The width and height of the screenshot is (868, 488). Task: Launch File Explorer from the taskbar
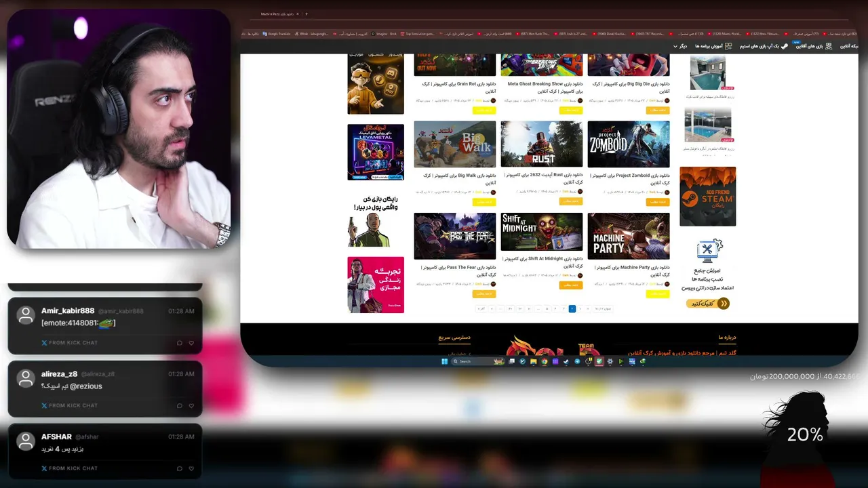[x=534, y=361]
